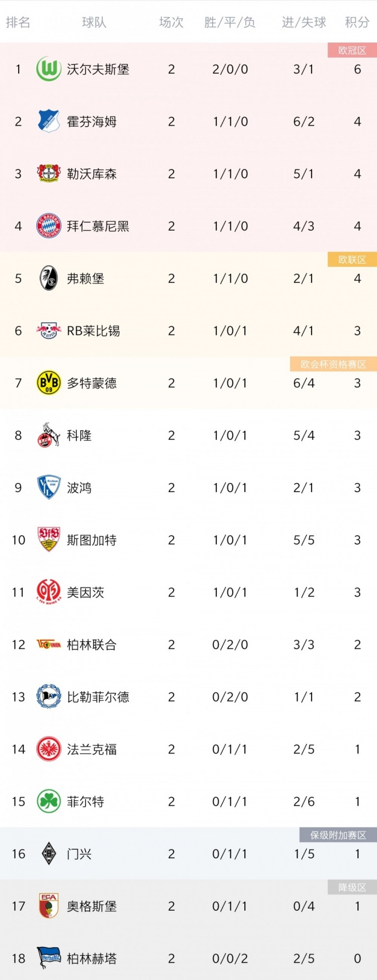
Task: Click the 欧冠区 zone label
Action: [352, 50]
